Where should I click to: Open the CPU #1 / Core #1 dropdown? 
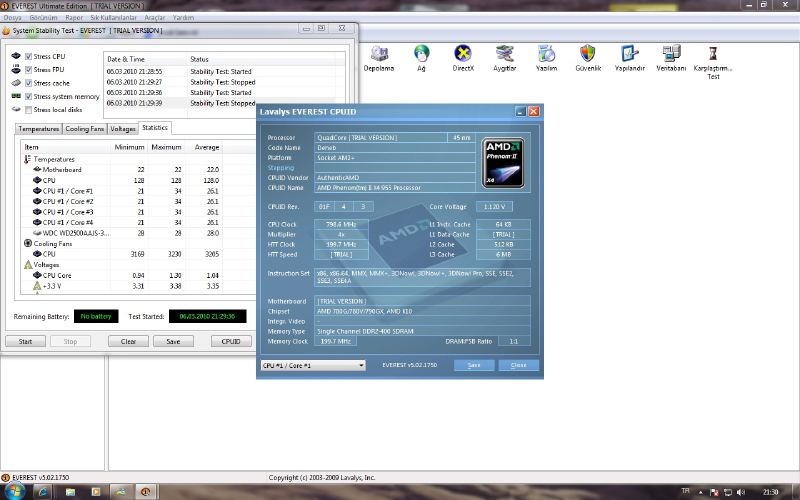click(x=313, y=365)
